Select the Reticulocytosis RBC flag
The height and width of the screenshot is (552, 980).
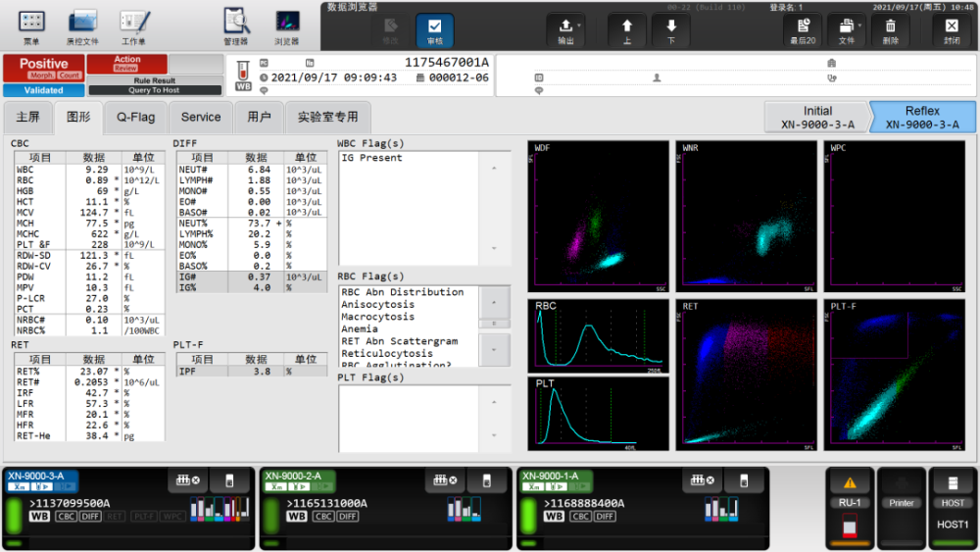click(x=387, y=354)
